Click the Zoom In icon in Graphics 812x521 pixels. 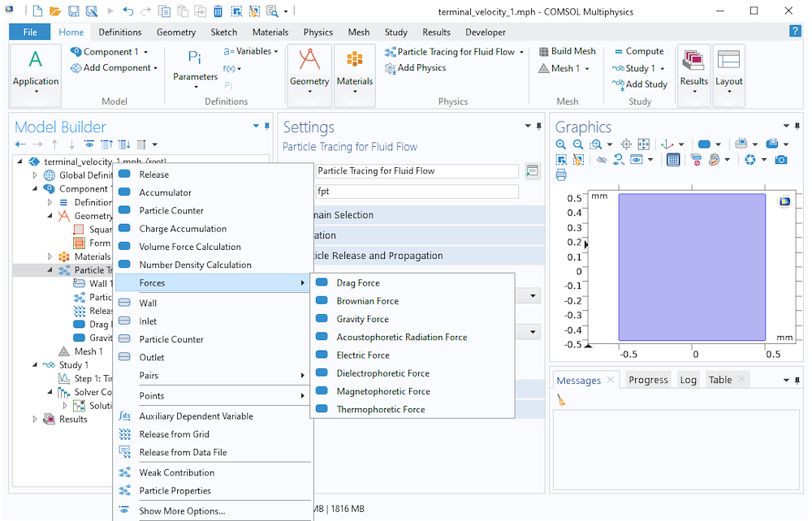point(561,144)
